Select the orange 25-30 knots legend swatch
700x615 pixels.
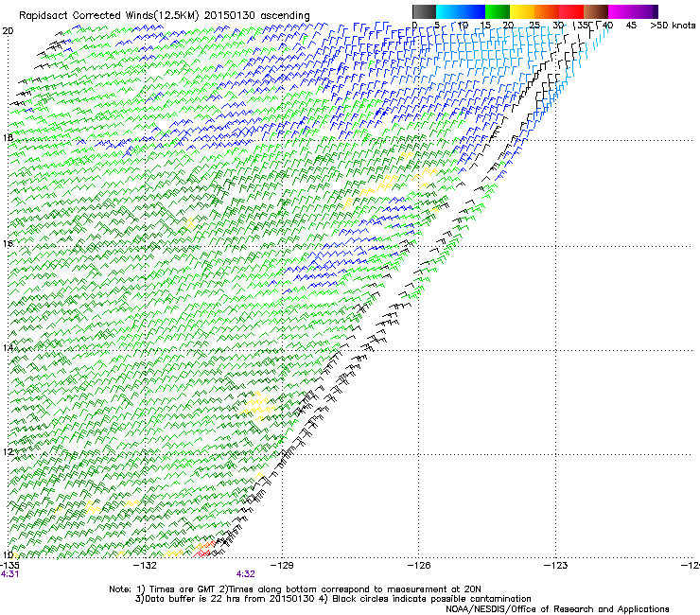(x=547, y=11)
